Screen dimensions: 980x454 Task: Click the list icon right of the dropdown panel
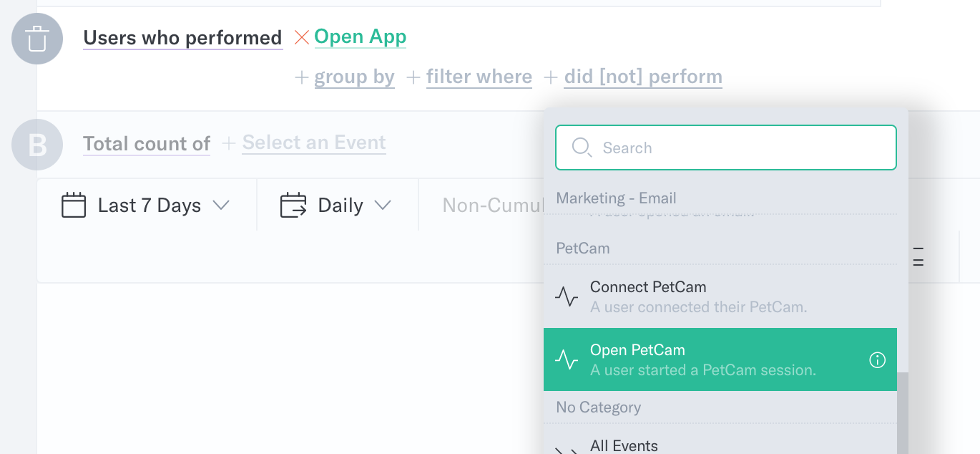pyautogui.click(x=918, y=256)
